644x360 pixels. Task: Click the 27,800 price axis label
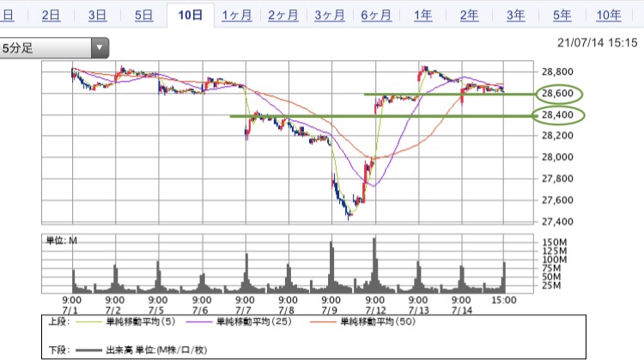[x=557, y=179]
